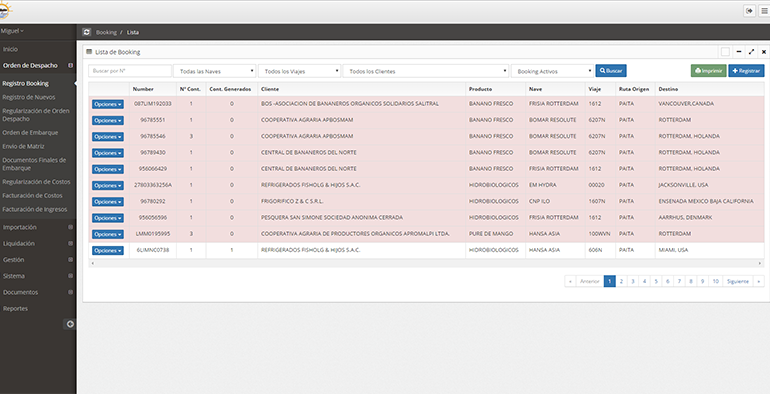Expand the Sistema menu section
This screenshot has width=770, height=394.
coord(37,276)
